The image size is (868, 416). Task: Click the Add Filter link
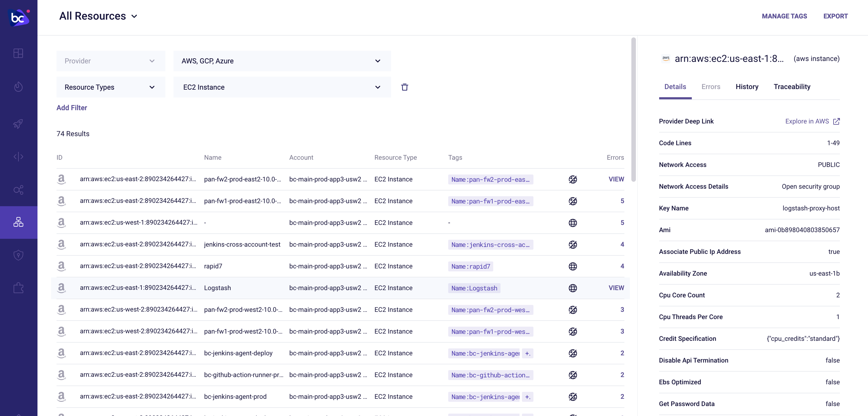point(72,108)
